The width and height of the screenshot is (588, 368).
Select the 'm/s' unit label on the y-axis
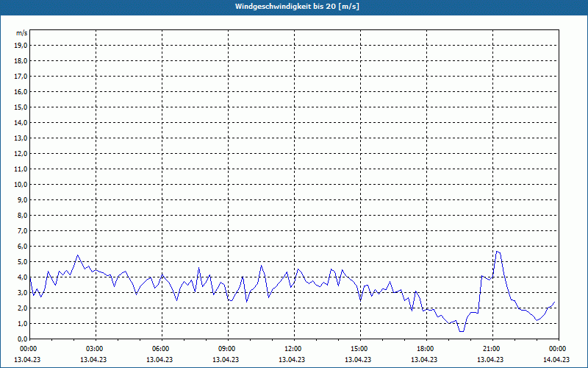(x=22, y=33)
